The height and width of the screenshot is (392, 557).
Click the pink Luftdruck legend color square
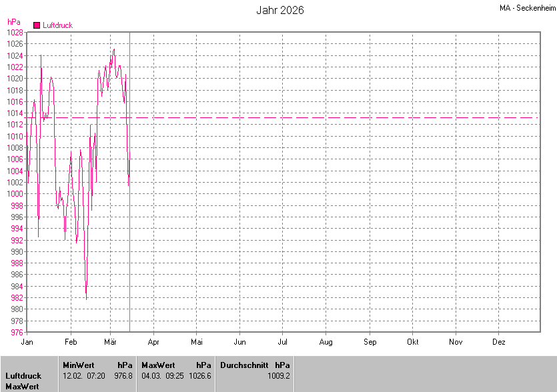pyautogui.click(x=37, y=25)
